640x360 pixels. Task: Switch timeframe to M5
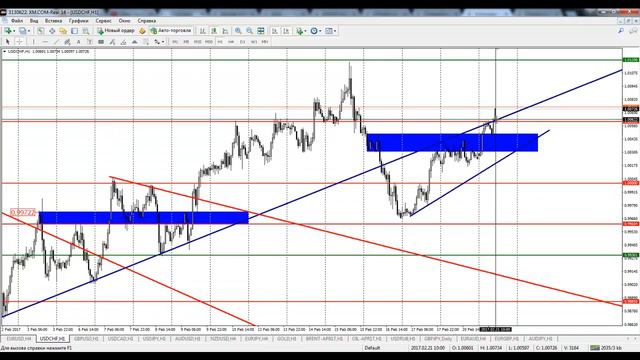[186, 42]
